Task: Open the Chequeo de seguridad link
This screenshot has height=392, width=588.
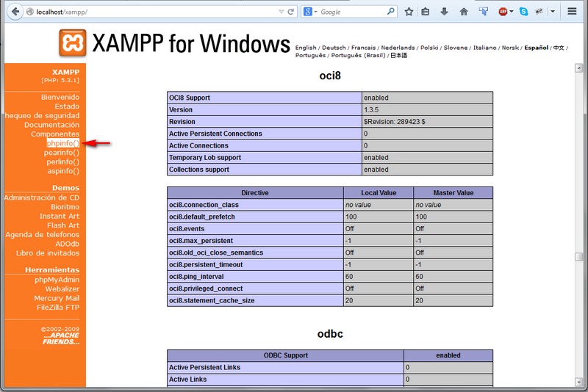Action: [x=42, y=116]
